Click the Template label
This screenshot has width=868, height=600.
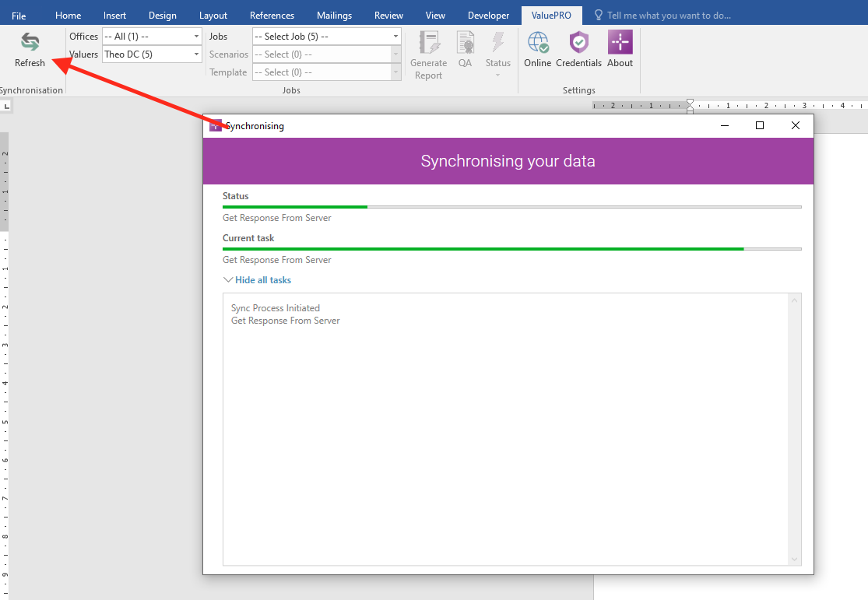click(x=228, y=72)
